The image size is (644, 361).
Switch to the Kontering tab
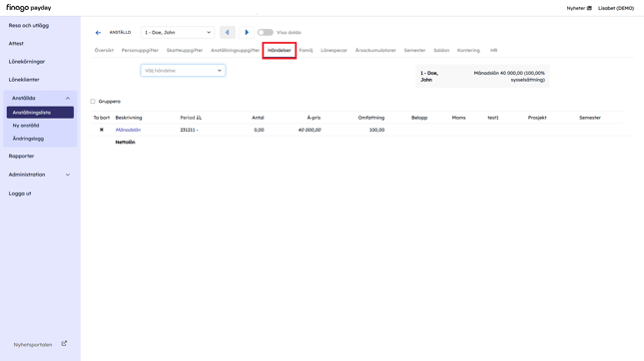pos(468,51)
